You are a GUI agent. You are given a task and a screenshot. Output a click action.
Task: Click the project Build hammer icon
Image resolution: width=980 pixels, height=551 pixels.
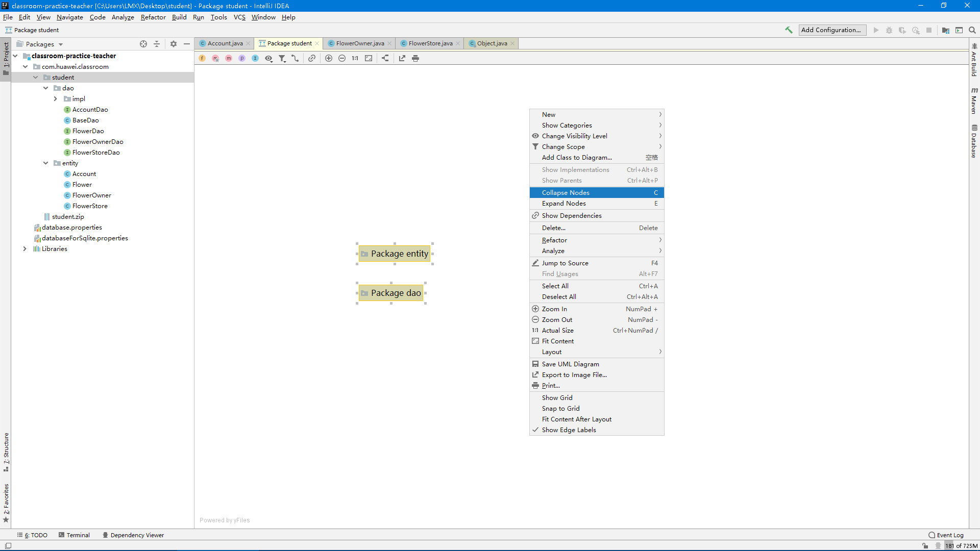789,30
